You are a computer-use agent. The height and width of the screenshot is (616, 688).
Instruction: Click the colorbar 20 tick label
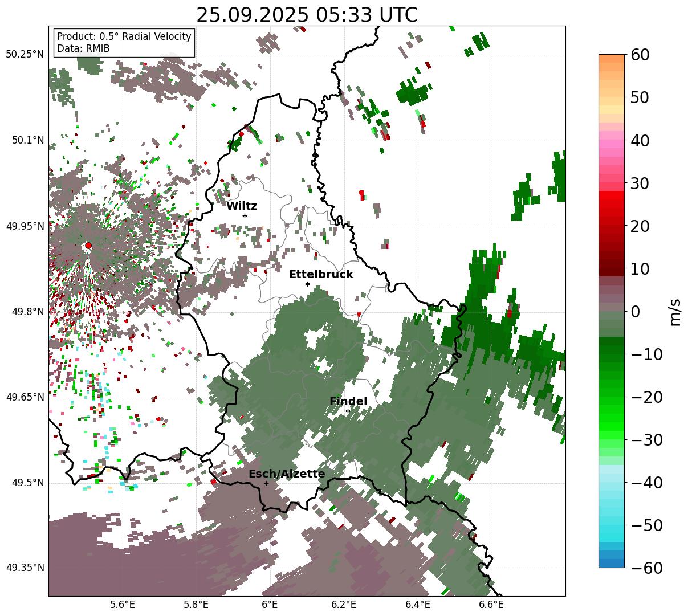click(639, 226)
